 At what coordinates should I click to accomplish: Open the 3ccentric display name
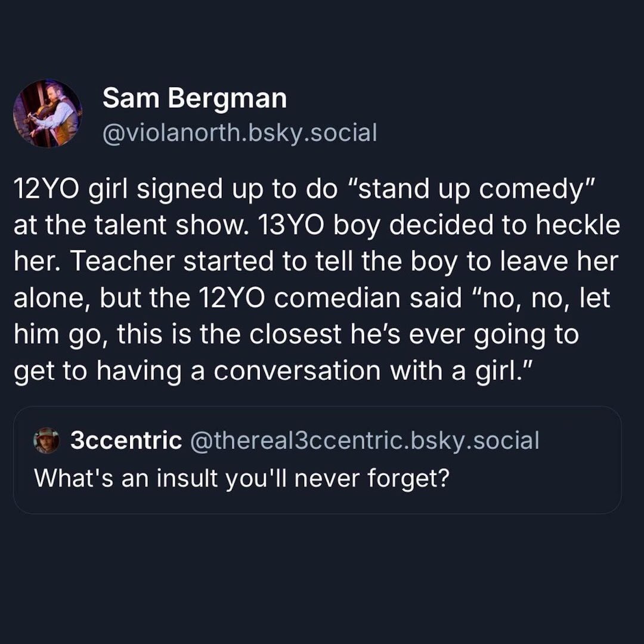tap(126, 441)
